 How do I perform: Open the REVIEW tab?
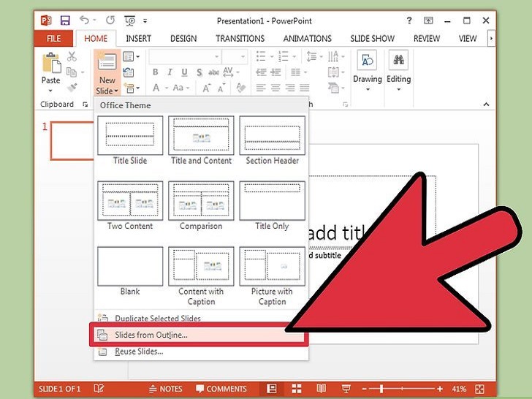click(x=427, y=38)
